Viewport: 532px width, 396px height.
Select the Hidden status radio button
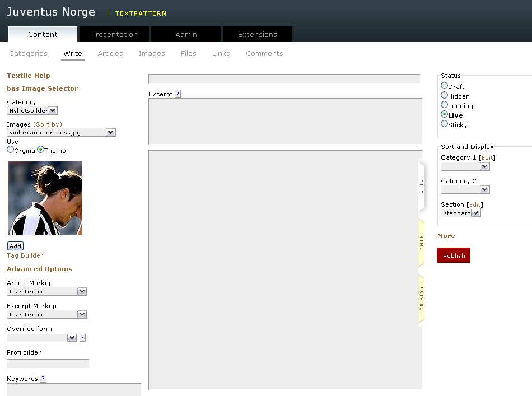tap(444, 95)
